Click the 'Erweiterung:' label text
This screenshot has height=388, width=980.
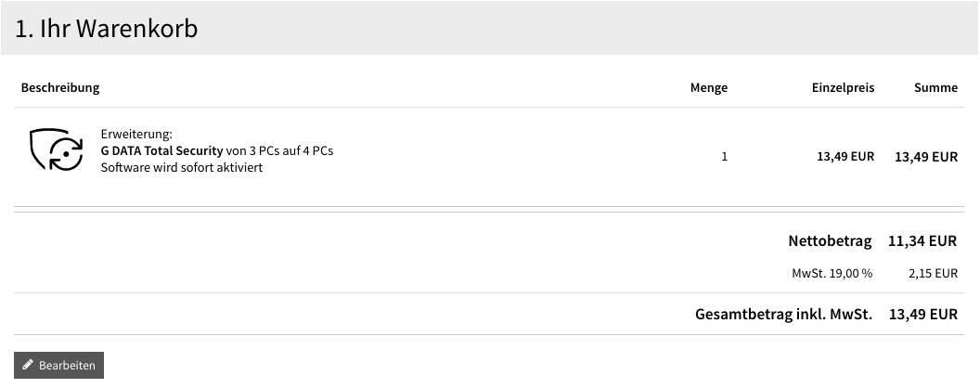pyautogui.click(x=136, y=135)
